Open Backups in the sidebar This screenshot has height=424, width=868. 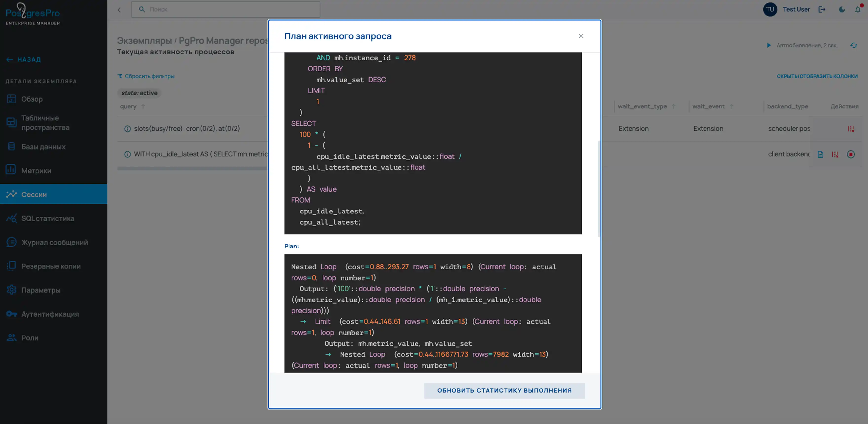pyautogui.click(x=51, y=266)
